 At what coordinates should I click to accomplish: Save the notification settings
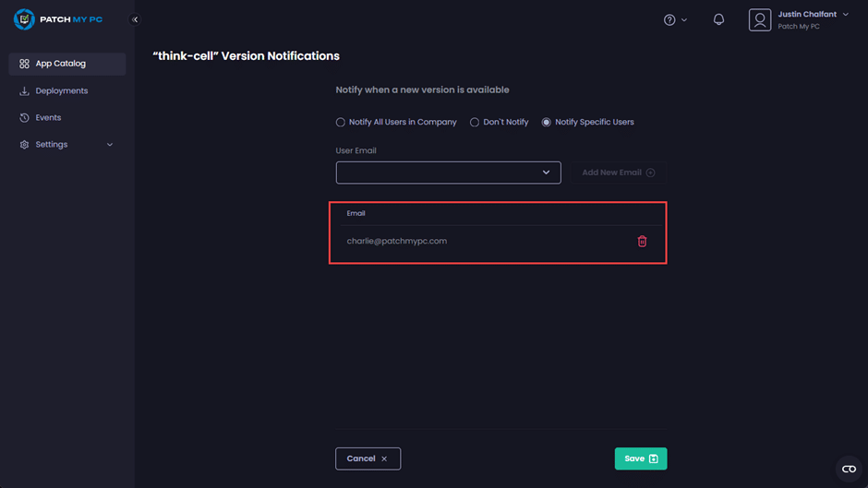[640, 458]
